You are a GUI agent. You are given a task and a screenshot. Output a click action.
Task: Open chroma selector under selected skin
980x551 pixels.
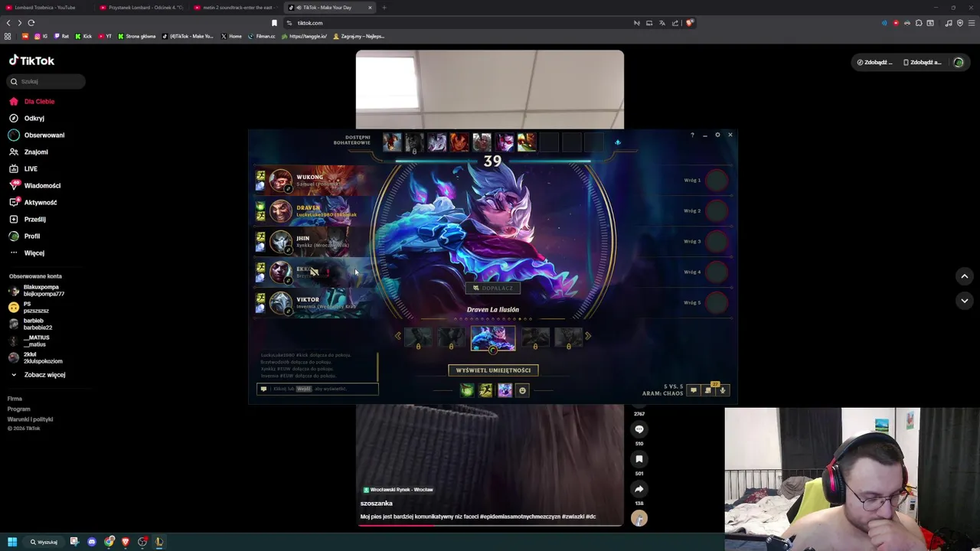(x=493, y=350)
